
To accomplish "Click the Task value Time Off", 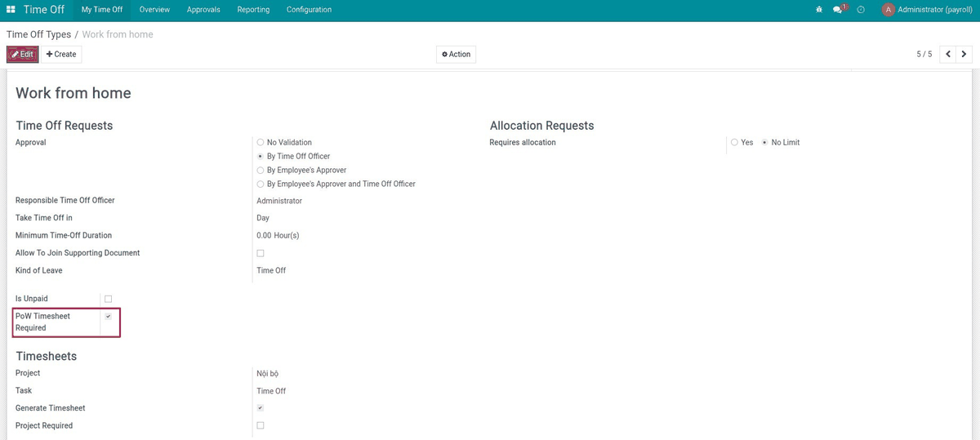I will coord(271,391).
